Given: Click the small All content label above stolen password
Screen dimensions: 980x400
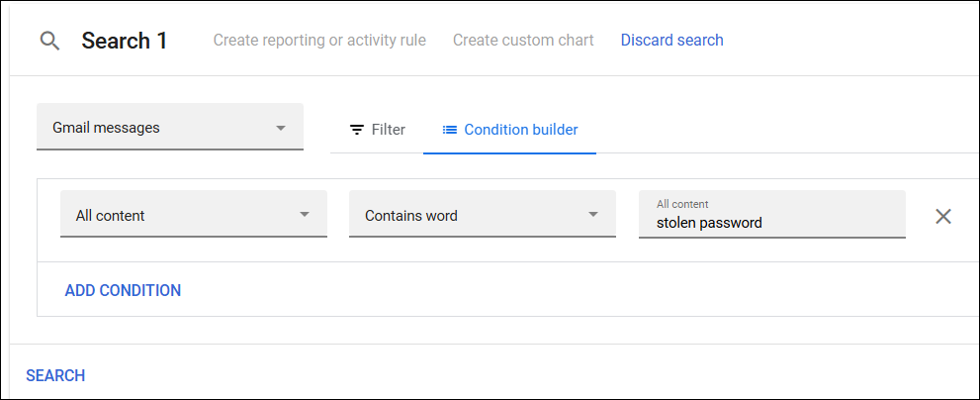Looking at the screenshot, I should 682,204.
